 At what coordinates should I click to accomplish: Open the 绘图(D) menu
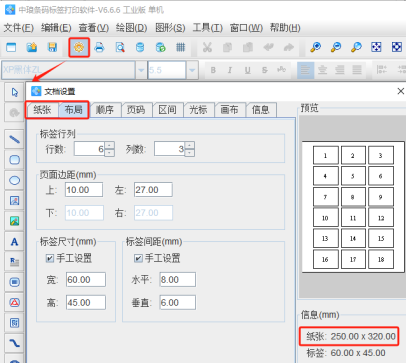coord(131,28)
